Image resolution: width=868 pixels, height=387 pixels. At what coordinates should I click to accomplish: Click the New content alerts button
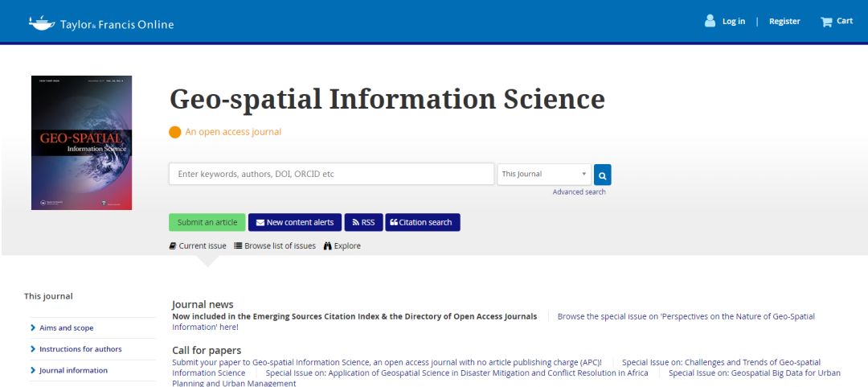294,222
